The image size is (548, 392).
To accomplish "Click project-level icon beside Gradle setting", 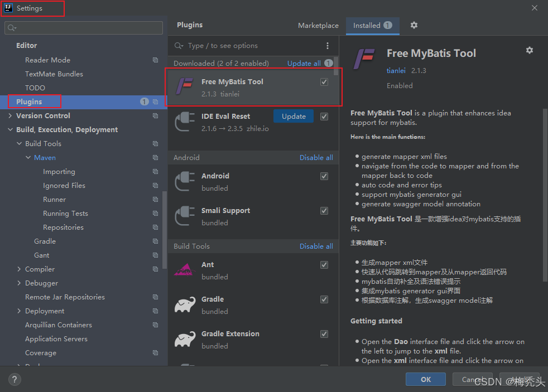I will point(156,241).
